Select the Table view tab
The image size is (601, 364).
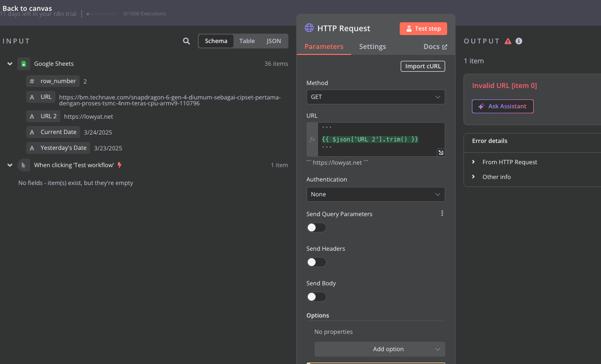point(247,41)
